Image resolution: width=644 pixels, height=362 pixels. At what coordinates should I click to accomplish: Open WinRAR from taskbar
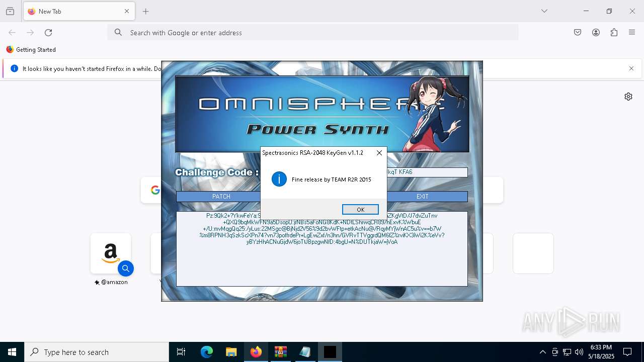[280, 352]
